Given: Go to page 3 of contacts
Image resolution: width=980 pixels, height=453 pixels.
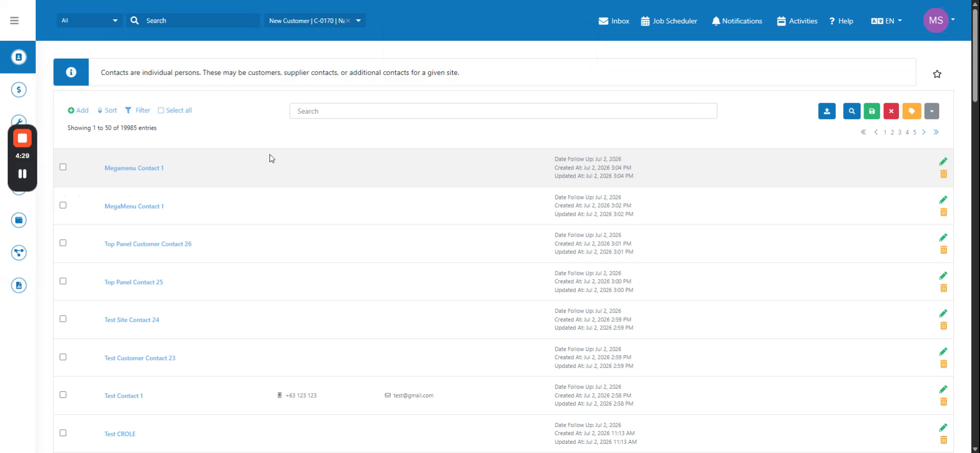Looking at the screenshot, I should point(900,132).
